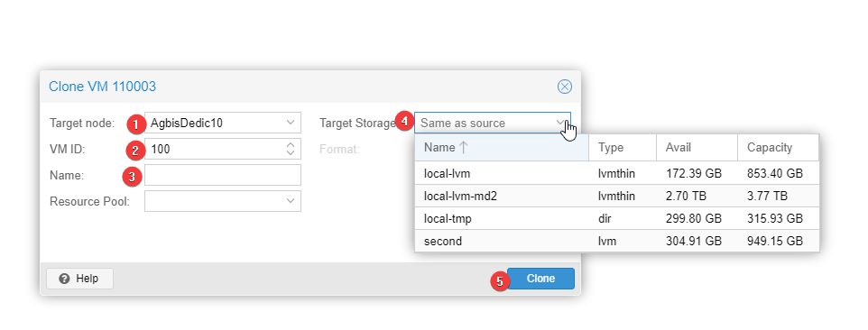Viewport: 868px width, 330px height.
Task: Sort storage list by Name column
Action: (502, 148)
